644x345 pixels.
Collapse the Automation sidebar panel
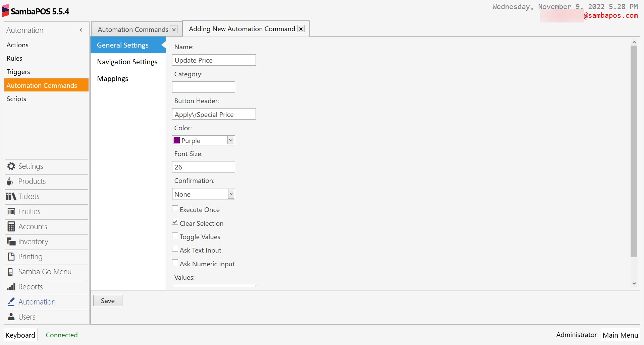[x=81, y=30]
